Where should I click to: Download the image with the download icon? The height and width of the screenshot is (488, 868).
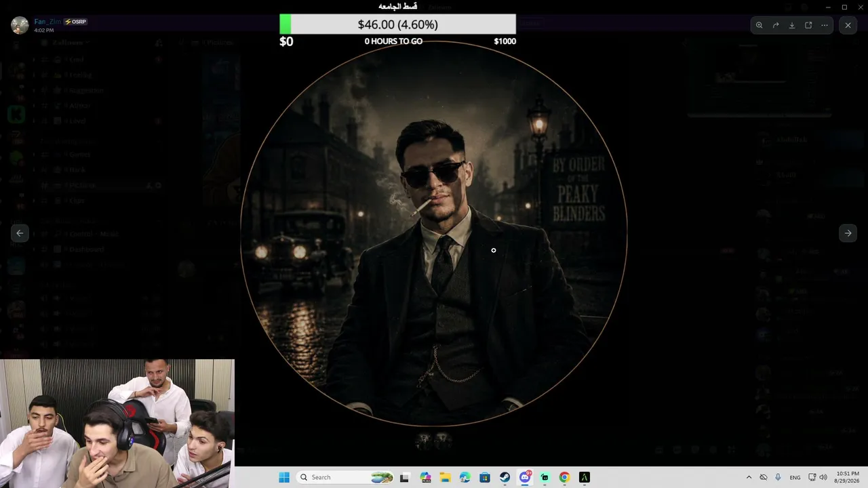coord(792,25)
